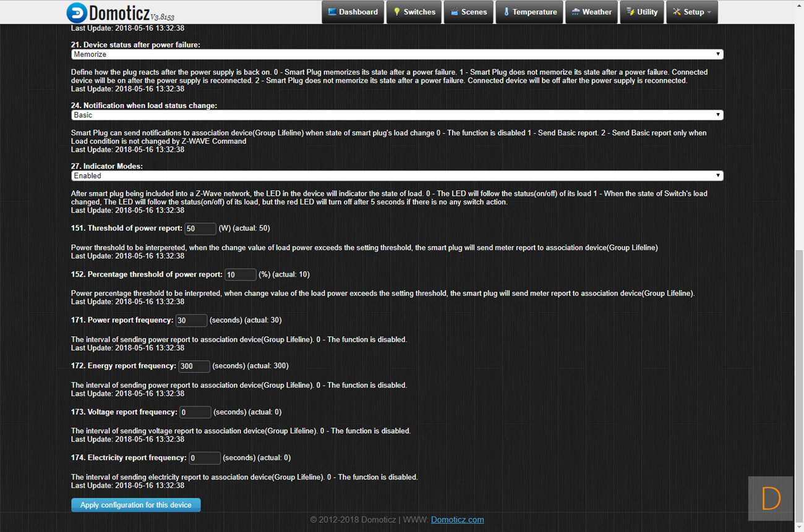
Task: Go to the Switches tab
Action: coord(414,12)
